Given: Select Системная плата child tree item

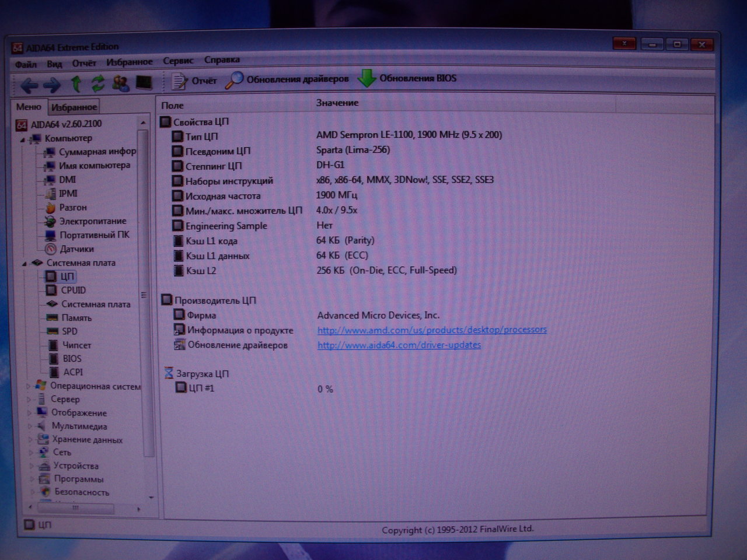Looking at the screenshot, I should point(89,304).
